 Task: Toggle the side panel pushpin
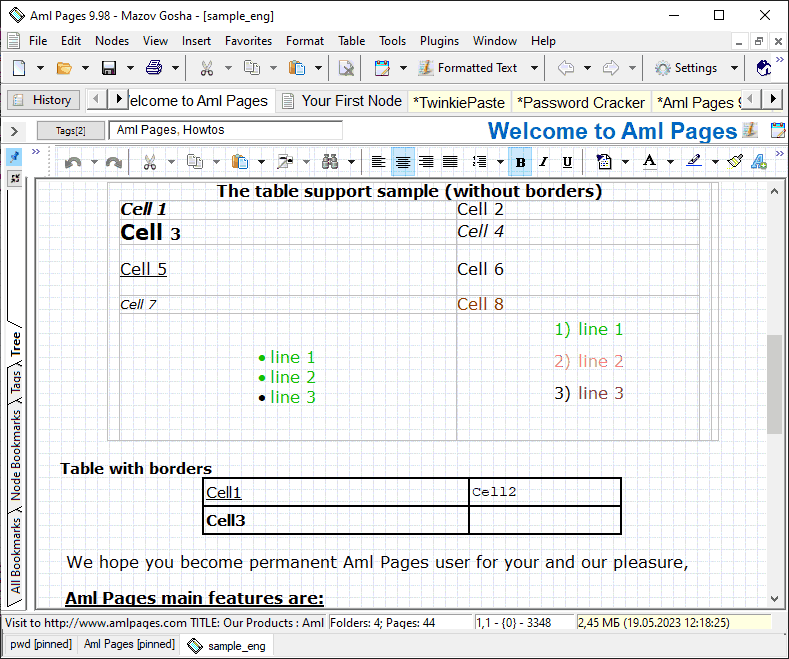(x=15, y=157)
